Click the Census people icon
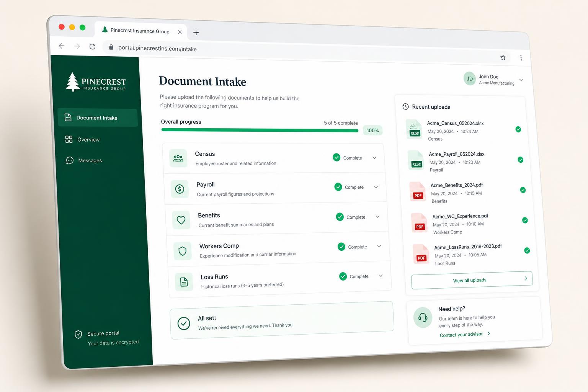The image size is (588, 392). 178,158
